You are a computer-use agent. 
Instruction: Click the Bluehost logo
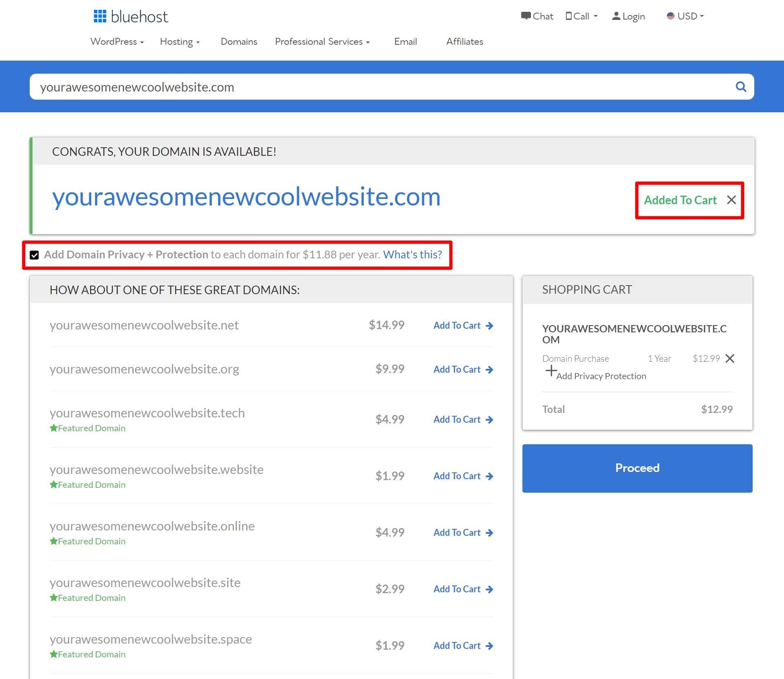(x=130, y=16)
